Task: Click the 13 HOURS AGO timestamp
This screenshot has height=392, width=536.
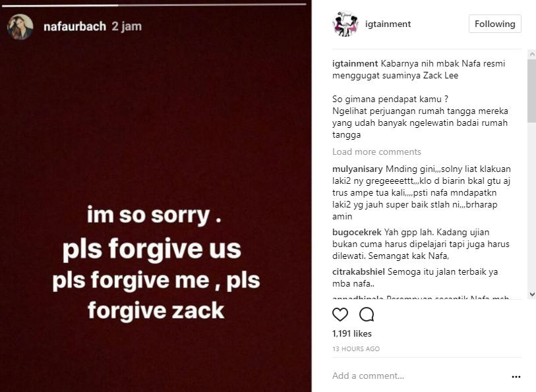Action: click(355, 349)
